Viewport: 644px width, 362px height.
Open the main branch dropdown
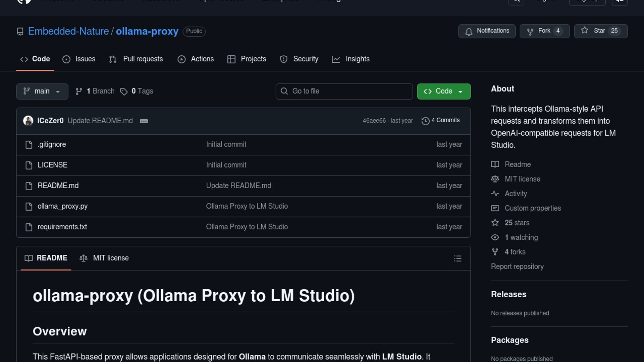(42, 91)
